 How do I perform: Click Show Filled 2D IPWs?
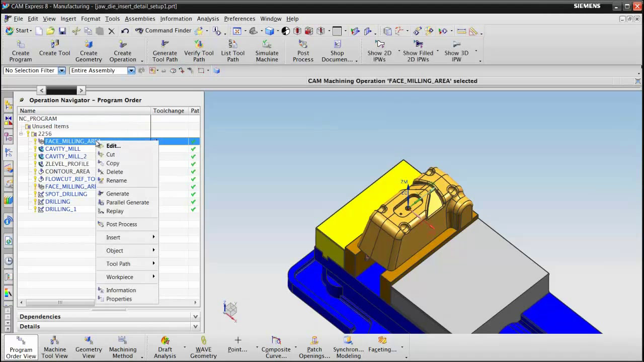tap(418, 51)
